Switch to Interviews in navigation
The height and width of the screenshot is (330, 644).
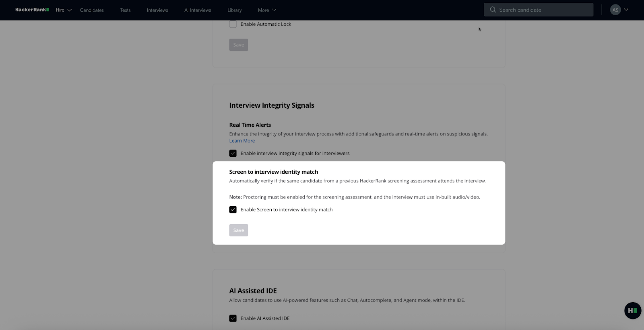[x=158, y=10]
